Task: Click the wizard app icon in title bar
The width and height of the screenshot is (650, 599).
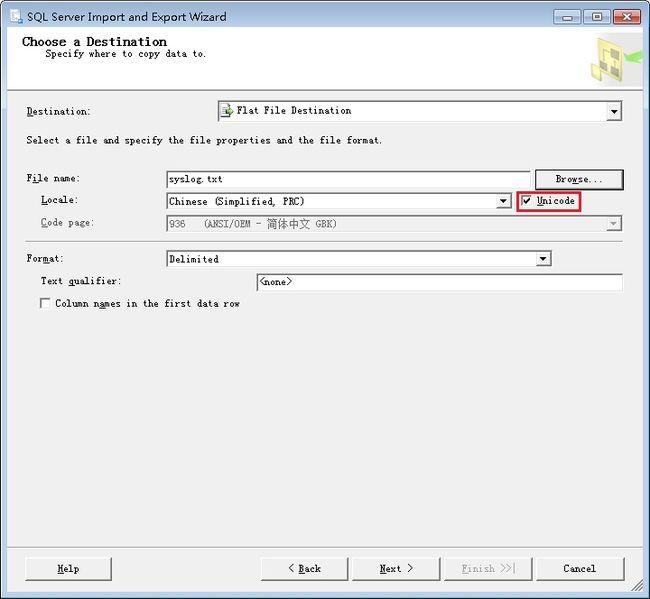Action: click(16, 17)
